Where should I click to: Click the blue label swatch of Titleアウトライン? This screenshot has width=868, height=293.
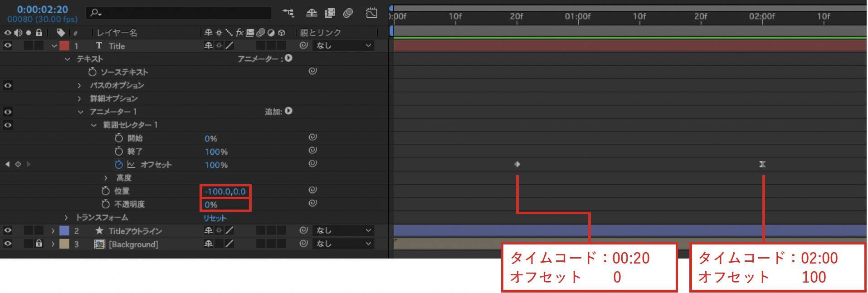click(x=64, y=231)
